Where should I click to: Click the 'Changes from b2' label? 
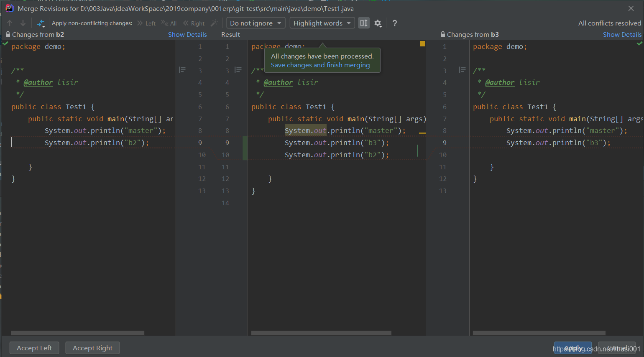pos(38,35)
